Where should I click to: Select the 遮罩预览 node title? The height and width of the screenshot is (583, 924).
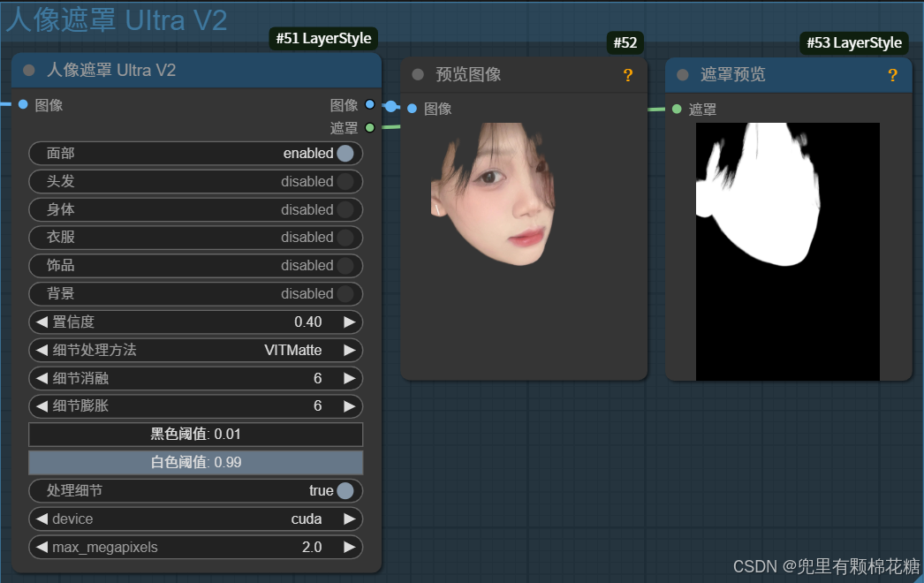[732, 74]
